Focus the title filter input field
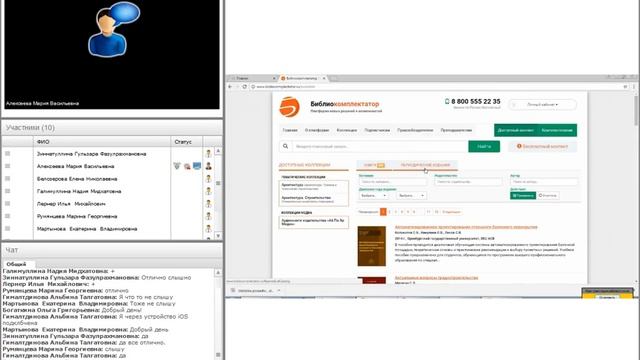This screenshot has height=360, width=640. pyautogui.click(x=393, y=182)
